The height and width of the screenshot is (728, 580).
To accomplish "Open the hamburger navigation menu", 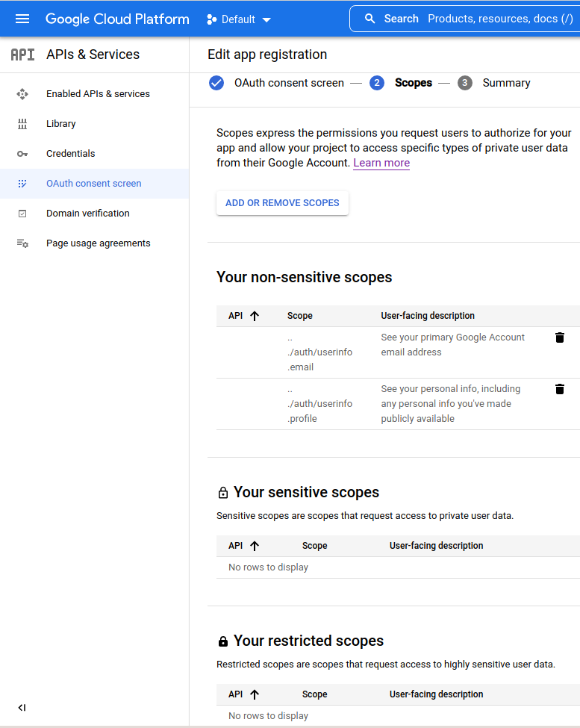I will point(22,19).
